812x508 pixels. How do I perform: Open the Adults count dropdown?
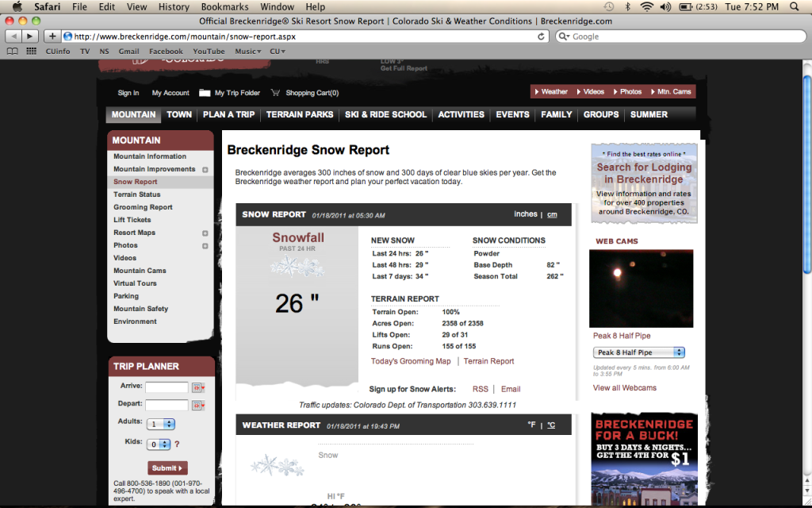[160, 424]
